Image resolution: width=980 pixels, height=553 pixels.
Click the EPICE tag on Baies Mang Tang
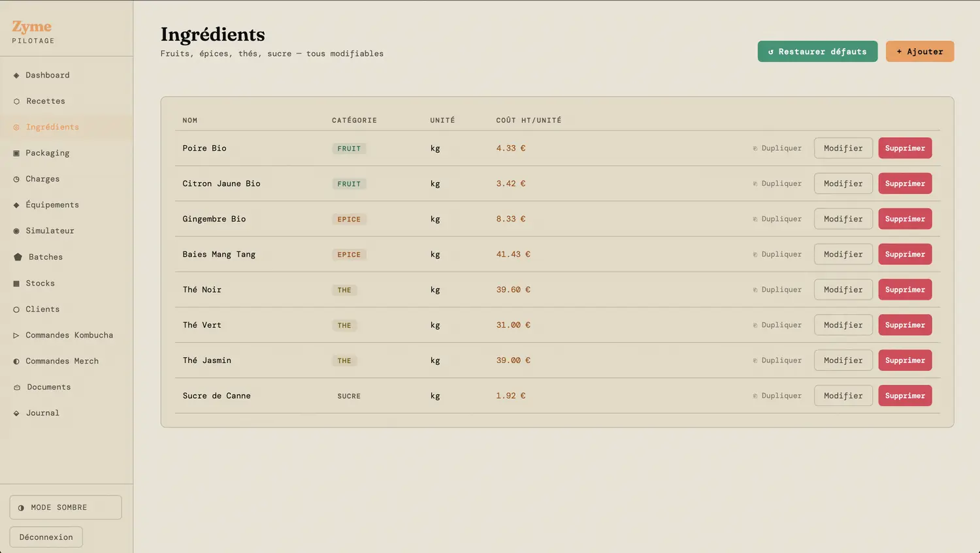[x=349, y=255]
